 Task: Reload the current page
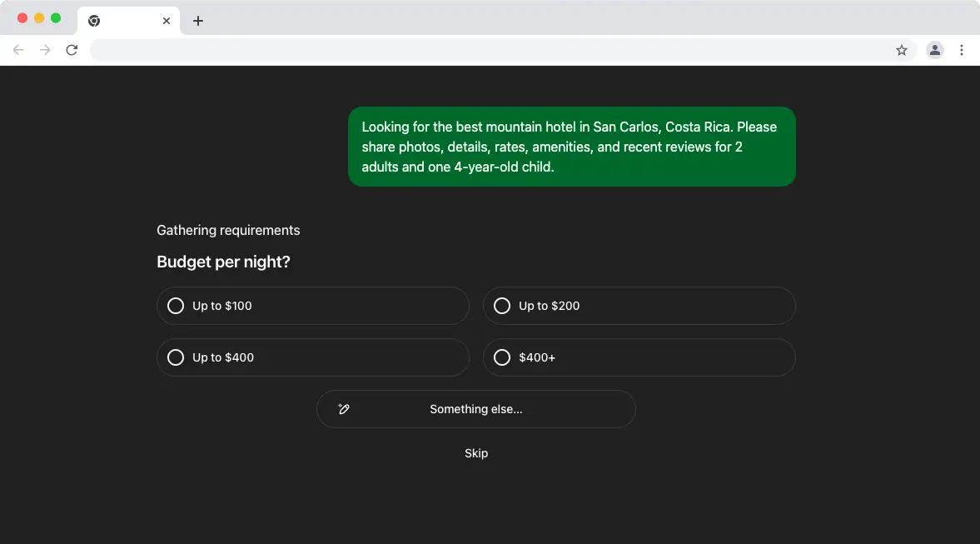[72, 50]
